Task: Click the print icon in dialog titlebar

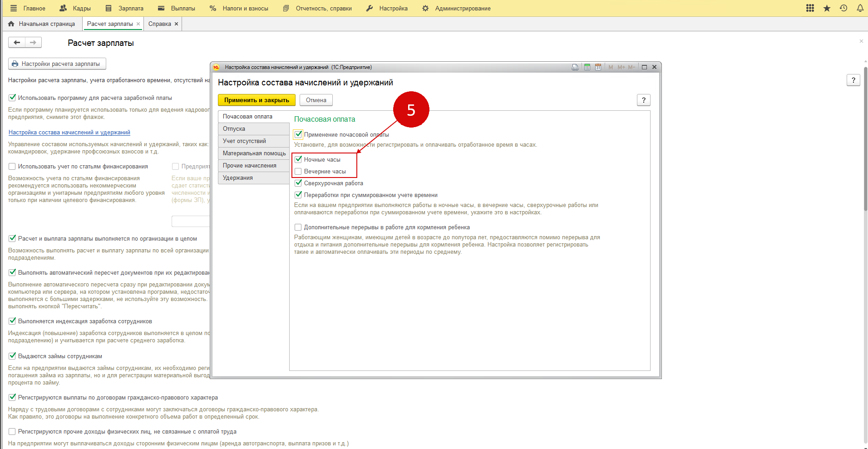Action: [x=575, y=67]
